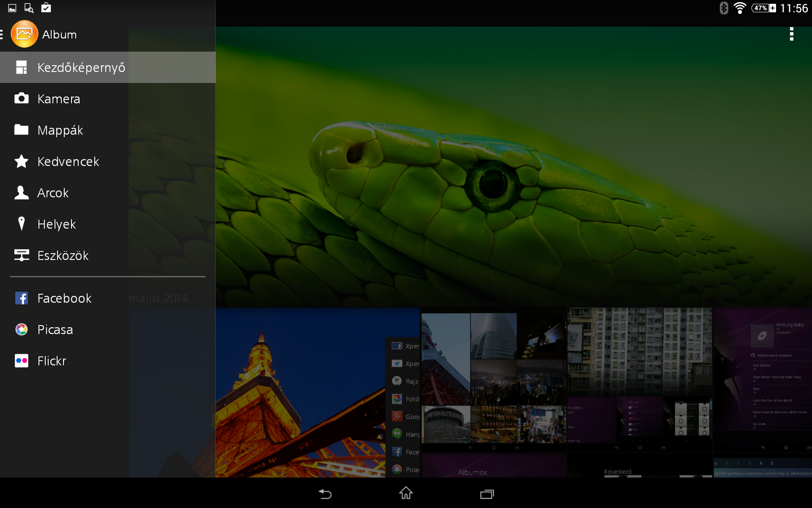
Task: Select Kezdőképernyő in the drawer
Action: click(x=107, y=67)
